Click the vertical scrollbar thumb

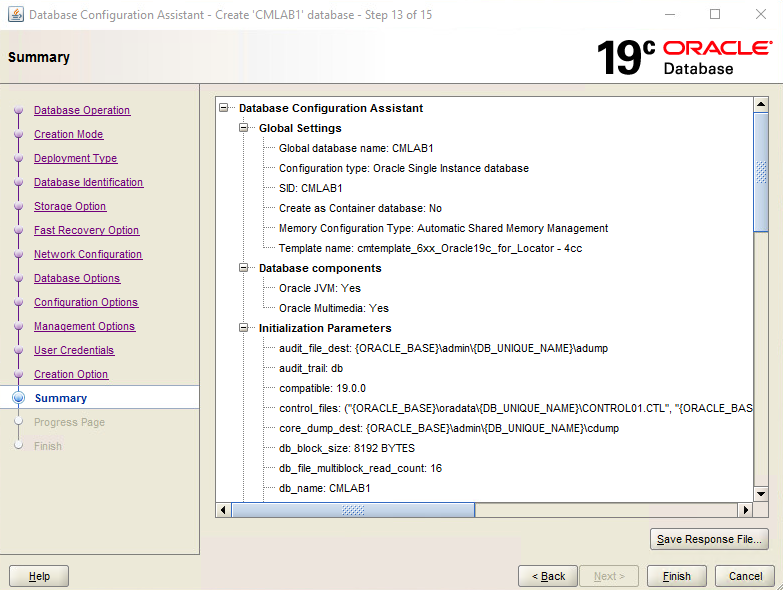click(761, 172)
